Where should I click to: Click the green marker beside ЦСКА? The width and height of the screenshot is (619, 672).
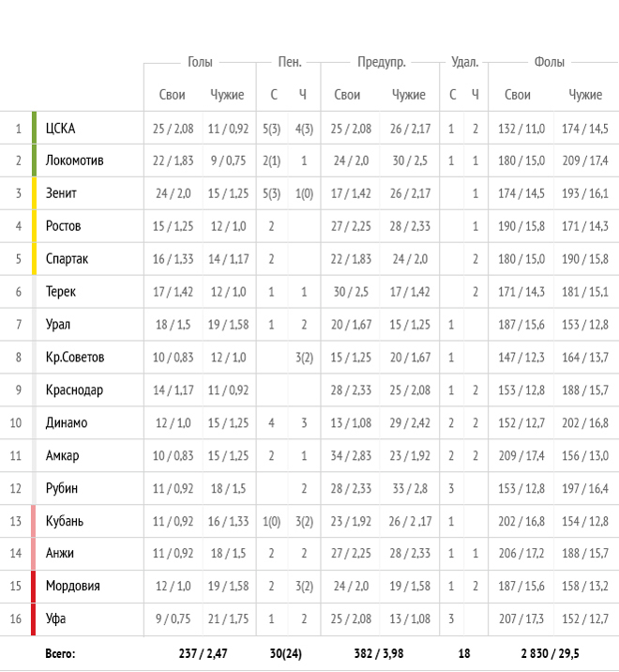35,128
